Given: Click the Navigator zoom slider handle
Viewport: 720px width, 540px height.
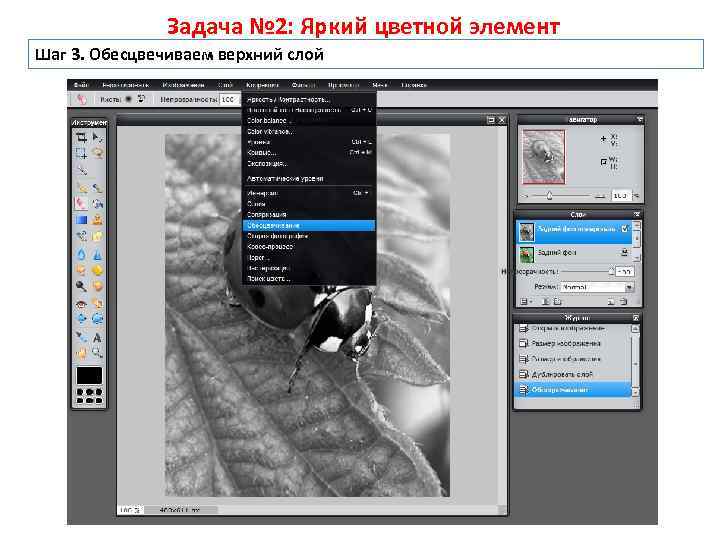Looking at the screenshot, I should (x=549, y=196).
